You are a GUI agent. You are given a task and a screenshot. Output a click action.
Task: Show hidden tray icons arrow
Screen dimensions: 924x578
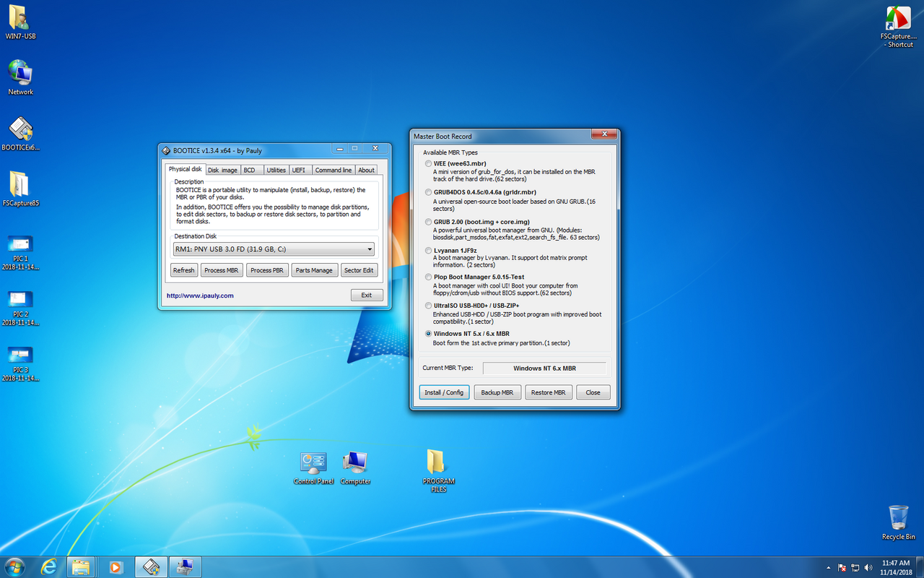(828, 567)
